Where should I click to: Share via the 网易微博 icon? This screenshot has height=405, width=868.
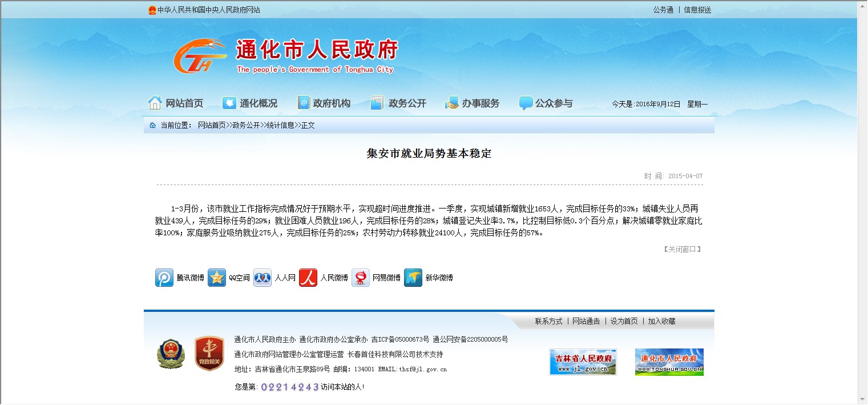click(x=361, y=278)
